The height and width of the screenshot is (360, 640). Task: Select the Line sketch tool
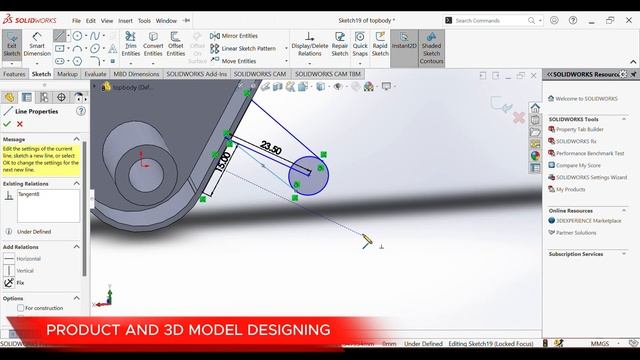[x=59, y=36]
